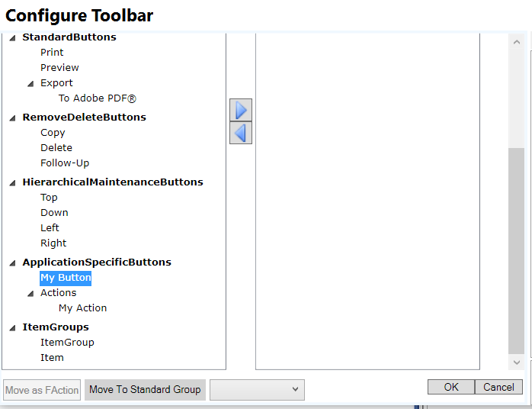Select To Adobe PDF® item
This screenshot has width=532, height=409.
pyautogui.click(x=98, y=98)
